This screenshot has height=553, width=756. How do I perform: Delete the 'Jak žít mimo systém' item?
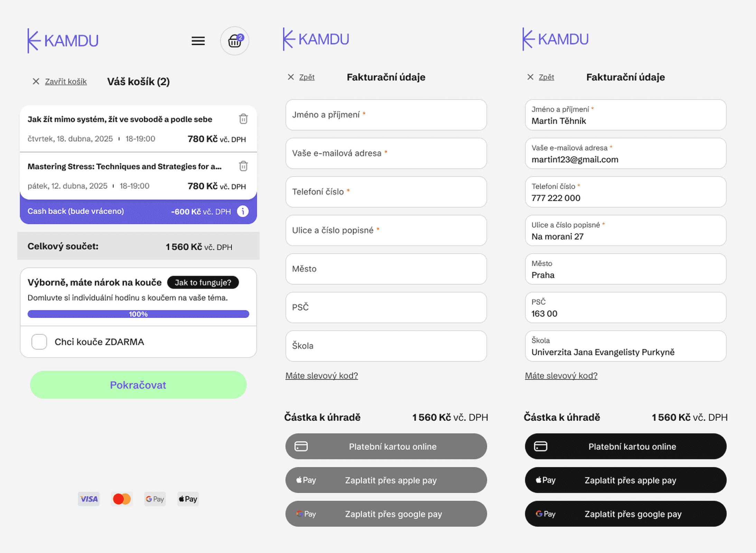click(243, 119)
